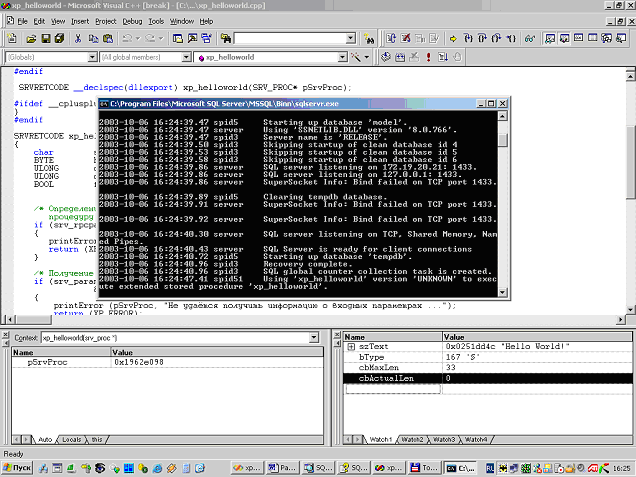636x477 pixels.
Task: Open the Пуск Start button
Action: tap(17, 468)
